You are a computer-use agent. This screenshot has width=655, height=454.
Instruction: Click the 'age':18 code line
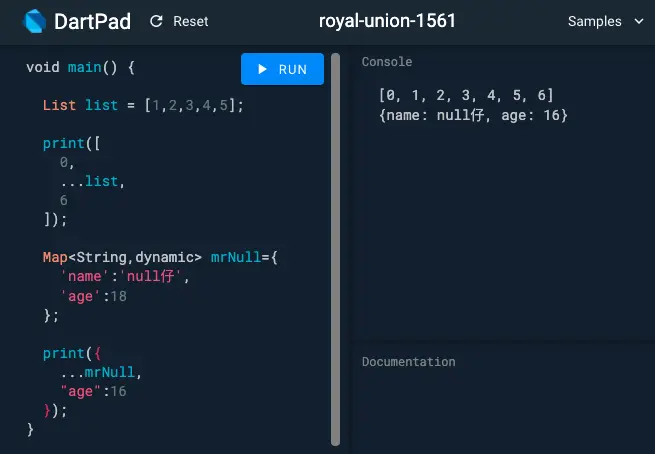click(x=93, y=296)
